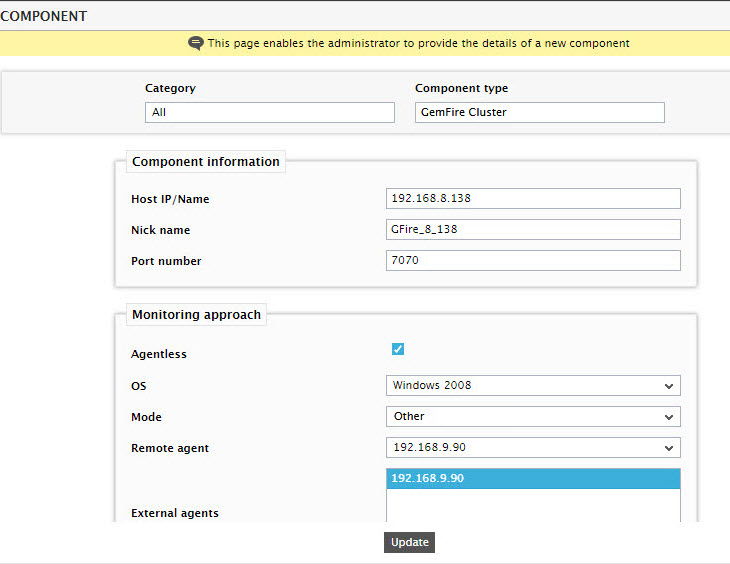Screen dimensions: 730x564
Task: Click the Nick name field GFire_8_138
Action: [533, 230]
